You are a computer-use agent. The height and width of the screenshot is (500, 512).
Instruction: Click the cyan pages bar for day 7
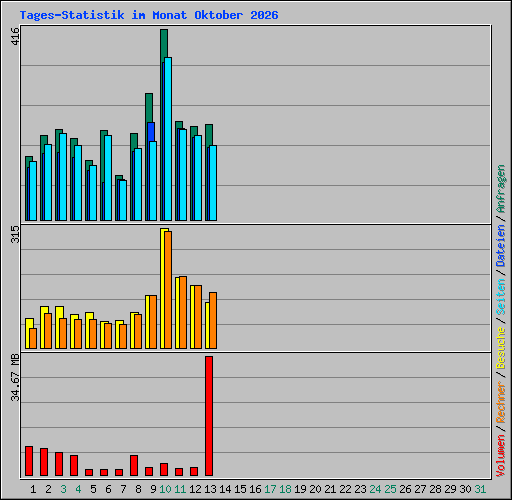pos(123,200)
